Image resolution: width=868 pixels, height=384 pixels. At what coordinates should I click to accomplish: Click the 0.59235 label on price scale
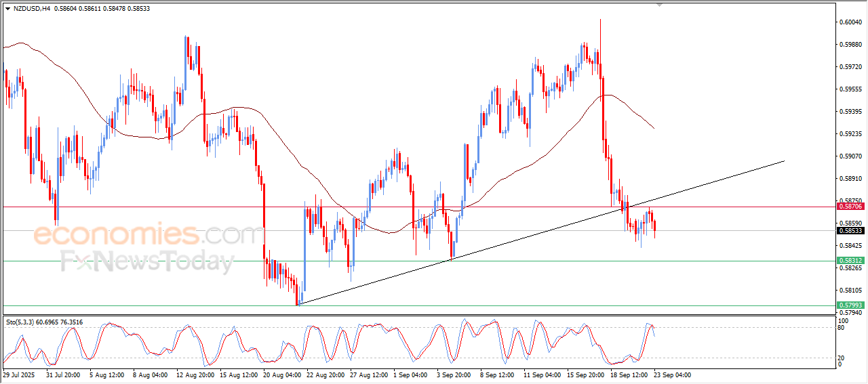[851, 134]
